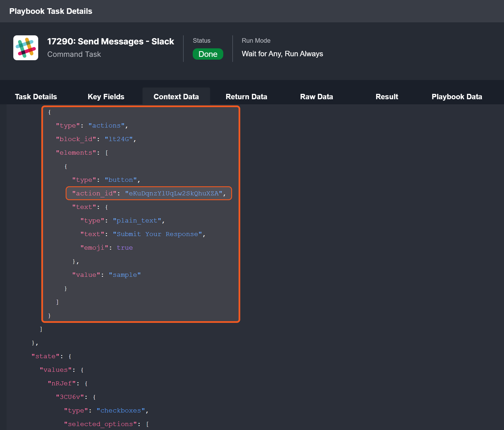
Task: Switch to the Raw Data tab
Action: [316, 97]
